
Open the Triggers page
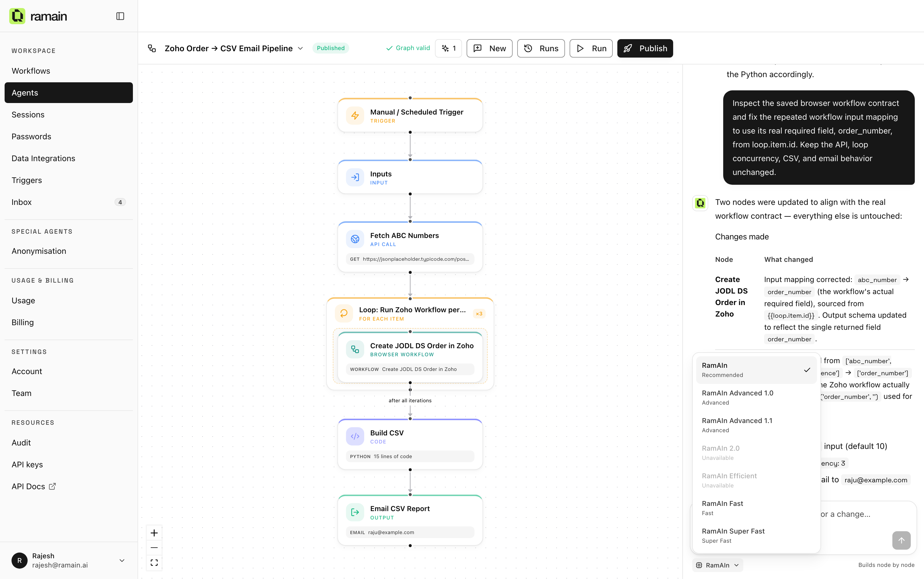tap(68, 180)
